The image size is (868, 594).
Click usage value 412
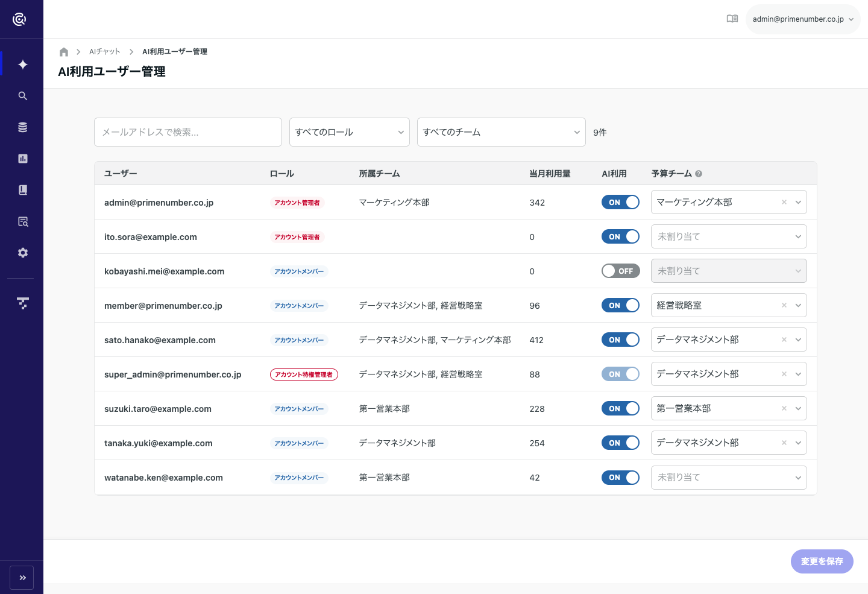click(x=536, y=340)
